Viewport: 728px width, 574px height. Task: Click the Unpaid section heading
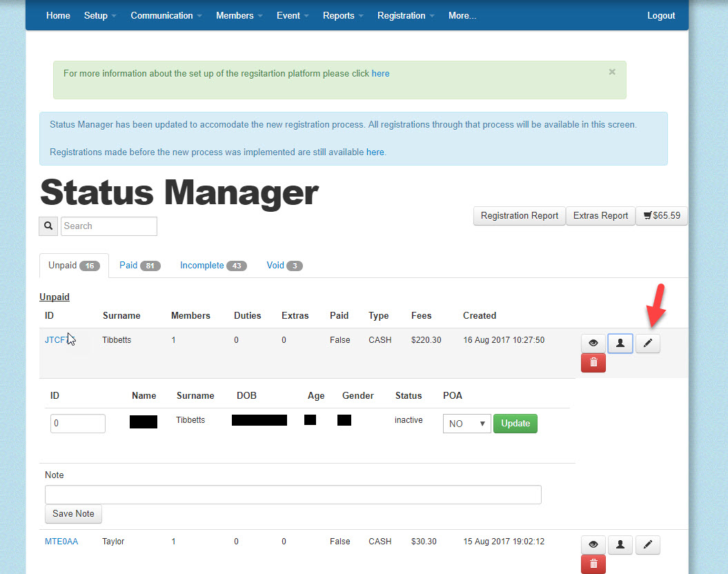(x=55, y=297)
